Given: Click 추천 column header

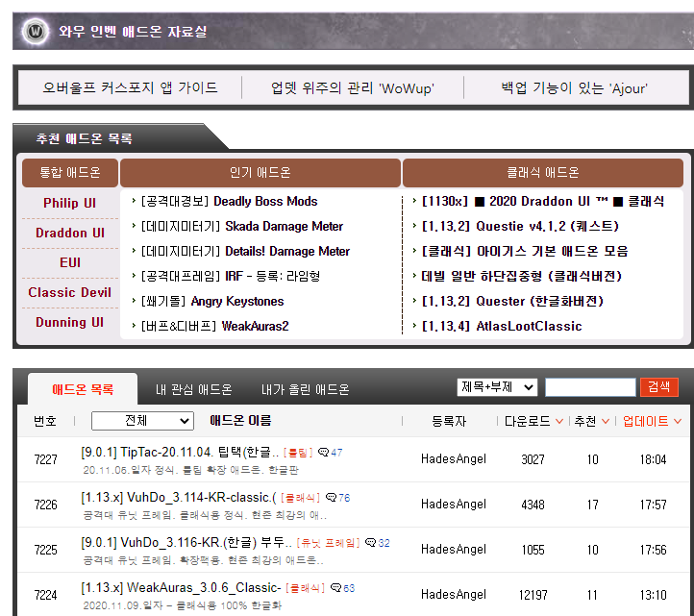Looking at the screenshot, I should point(584,421).
